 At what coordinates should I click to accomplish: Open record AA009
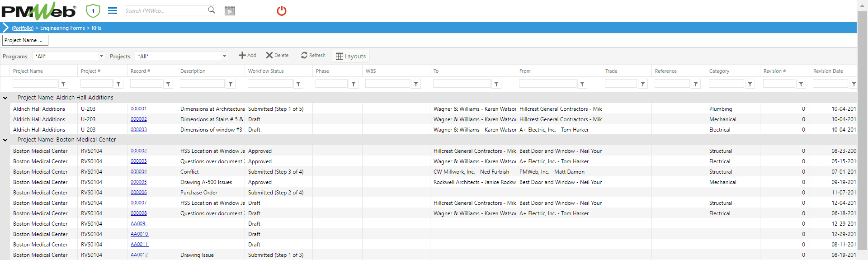138,223
